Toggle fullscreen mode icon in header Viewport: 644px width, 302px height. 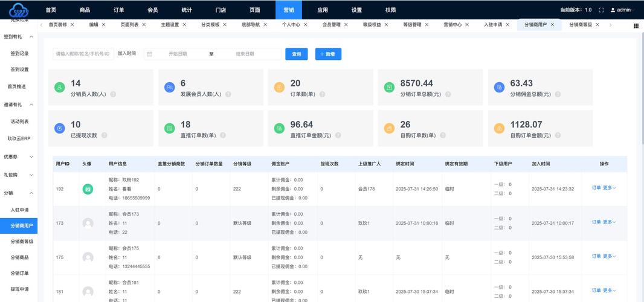pyautogui.click(x=601, y=10)
